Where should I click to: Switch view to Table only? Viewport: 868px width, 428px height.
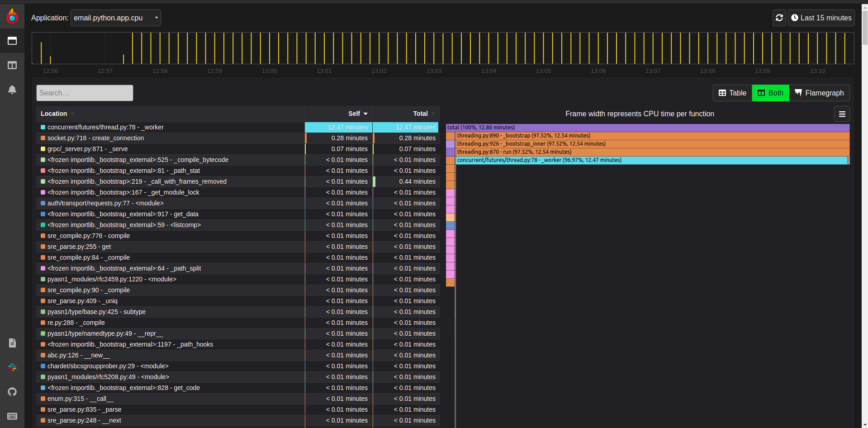tap(732, 93)
